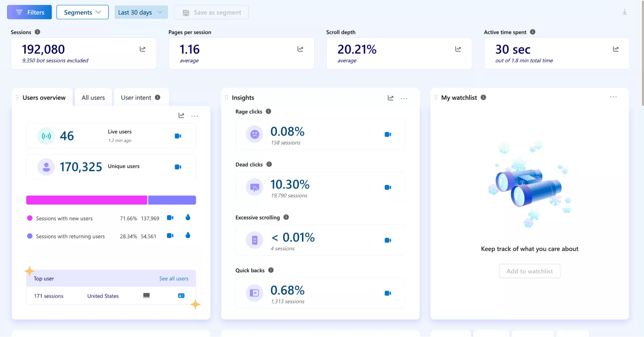Screen dimensions: 644x337
Task: Open Quick backs session recordings
Action: (388, 293)
